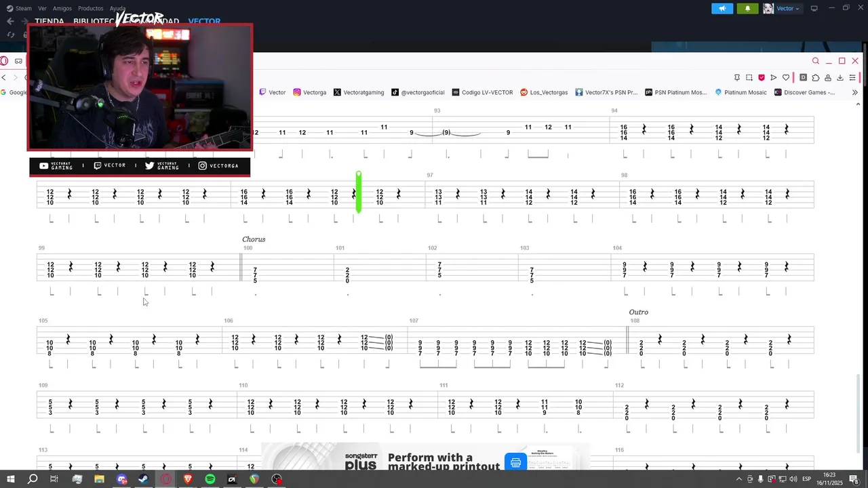Image resolution: width=868 pixels, height=488 pixels.
Task: Click the Opera pinboard pin icon
Action: pos(736,77)
